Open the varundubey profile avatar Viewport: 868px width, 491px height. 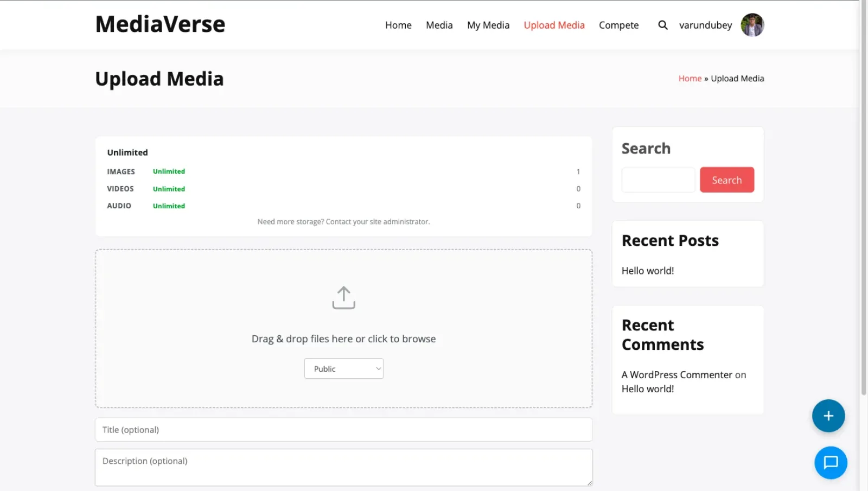[x=752, y=25]
